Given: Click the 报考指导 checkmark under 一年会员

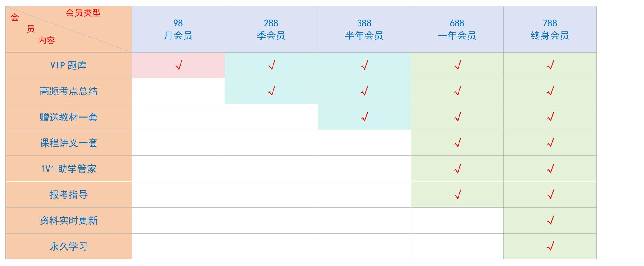Looking at the screenshot, I should [458, 194].
